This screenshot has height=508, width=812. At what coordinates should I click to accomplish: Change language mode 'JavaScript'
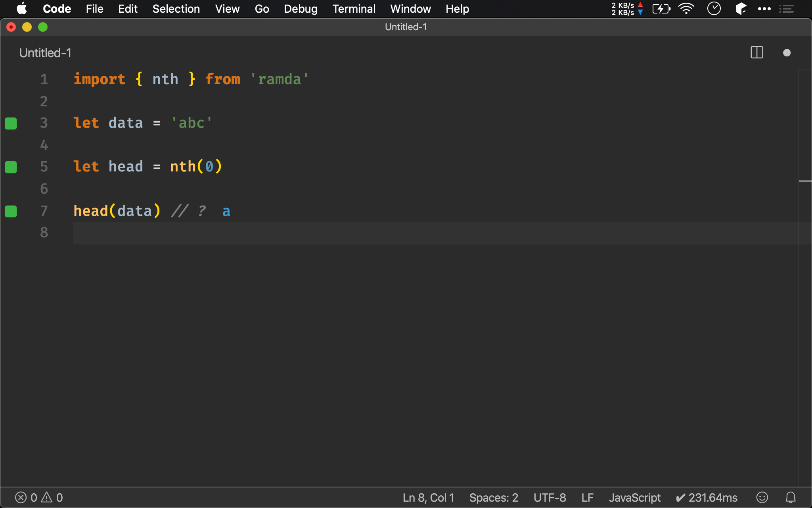(x=635, y=498)
